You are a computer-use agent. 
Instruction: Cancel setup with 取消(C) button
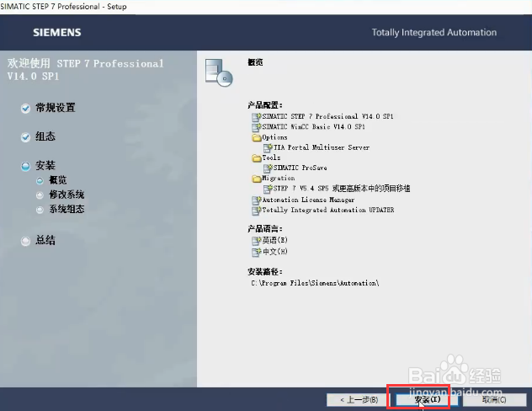point(494,400)
